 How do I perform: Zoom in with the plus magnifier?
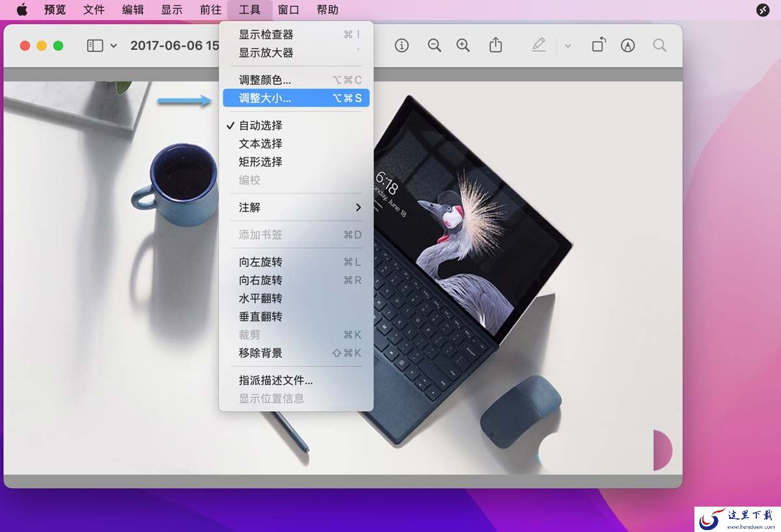point(463,46)
